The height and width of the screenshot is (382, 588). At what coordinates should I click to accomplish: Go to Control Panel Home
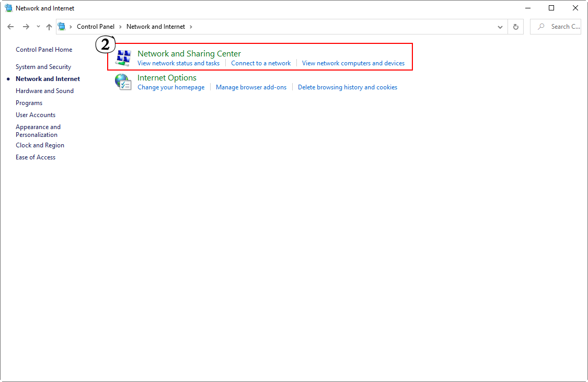click(x=44, y=50)
